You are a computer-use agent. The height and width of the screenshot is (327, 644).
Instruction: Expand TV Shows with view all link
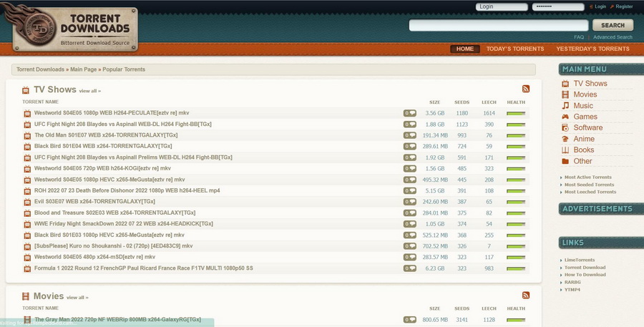(89, 91)
